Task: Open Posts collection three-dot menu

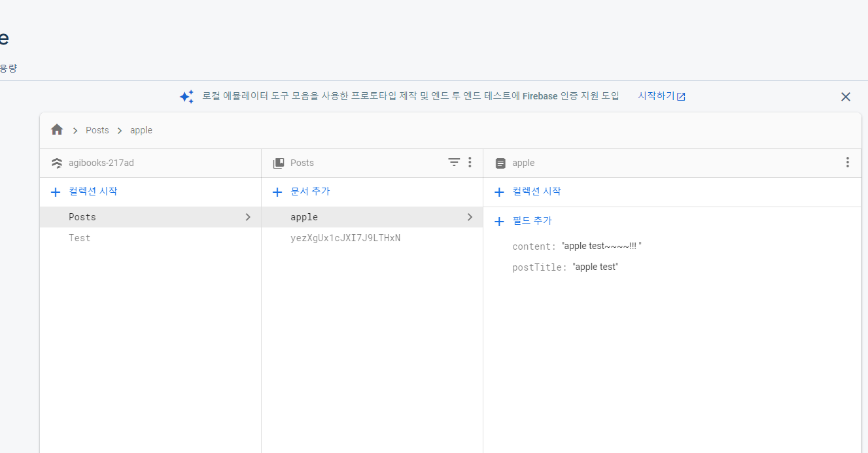Action: 470,162
